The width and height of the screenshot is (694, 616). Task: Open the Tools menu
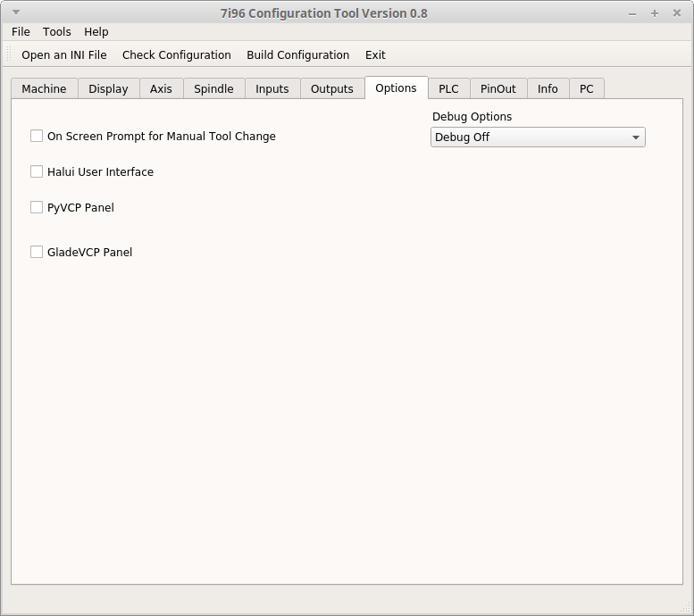click(56, 32)
